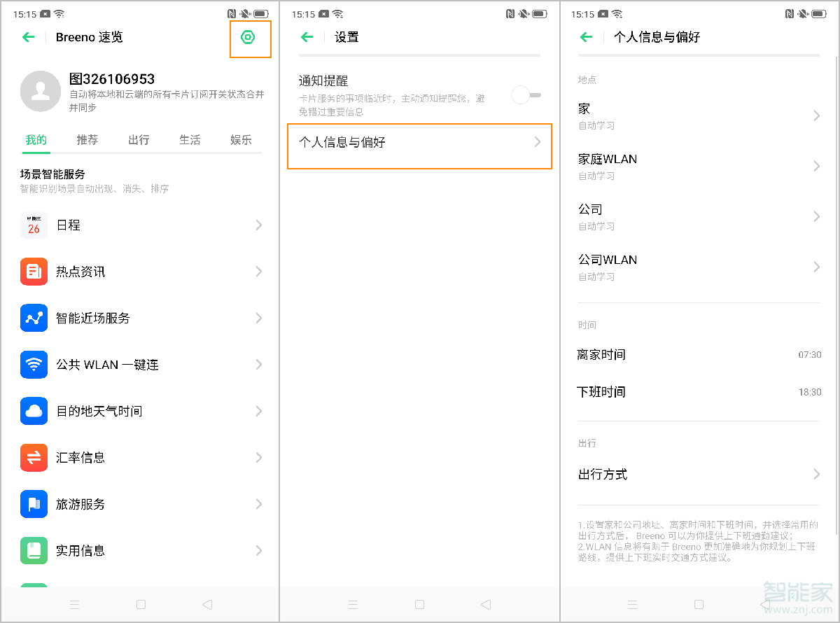Tap 下班时间 set to 18:30
Viewport: 840px width, 623px height.
click(698, 391)
